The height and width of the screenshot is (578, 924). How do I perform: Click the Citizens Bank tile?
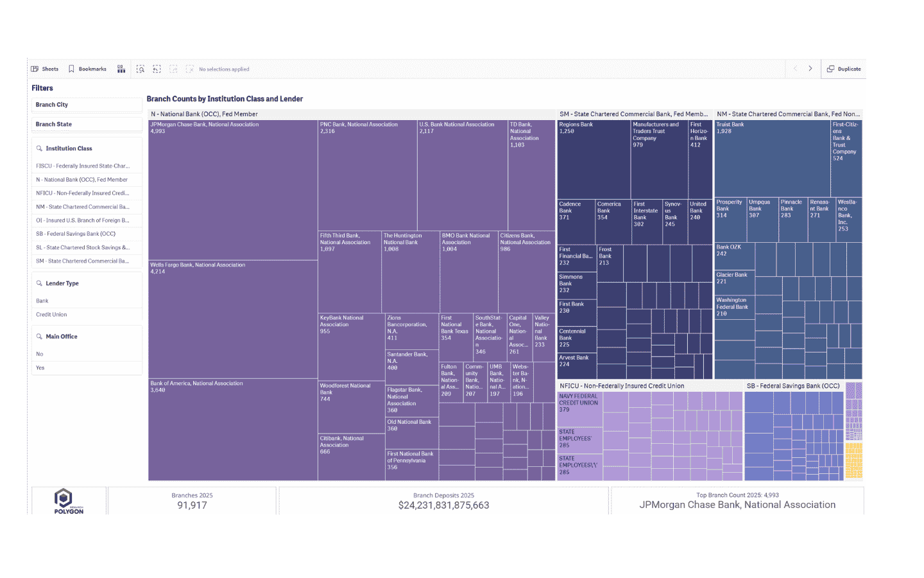tap(527, 272)
